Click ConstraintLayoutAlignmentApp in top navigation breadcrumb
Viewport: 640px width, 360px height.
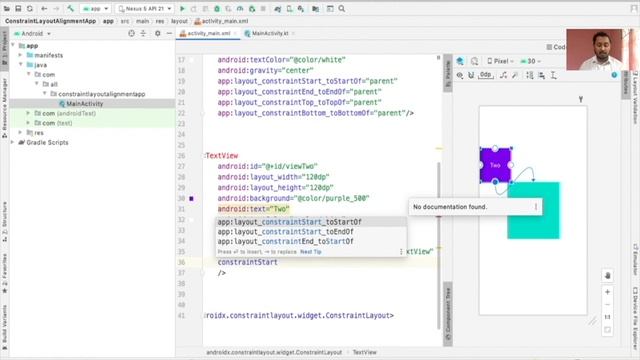pyautogui.click(x=51, y=21)
